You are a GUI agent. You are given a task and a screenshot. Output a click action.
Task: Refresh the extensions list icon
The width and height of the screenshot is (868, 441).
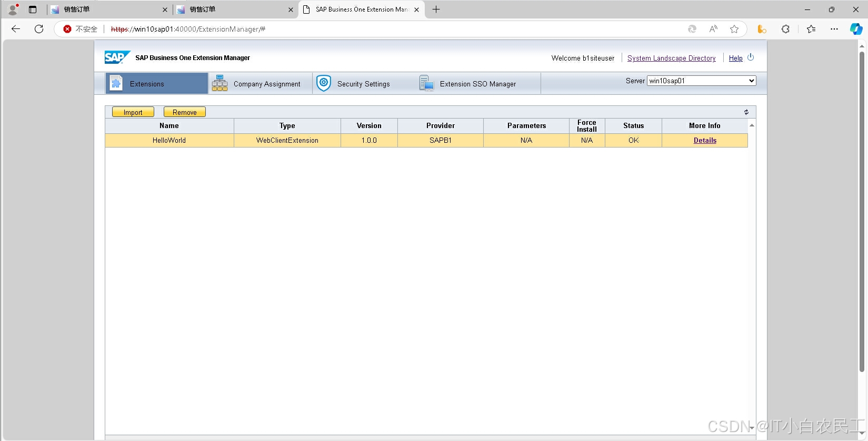click(746, 112)
